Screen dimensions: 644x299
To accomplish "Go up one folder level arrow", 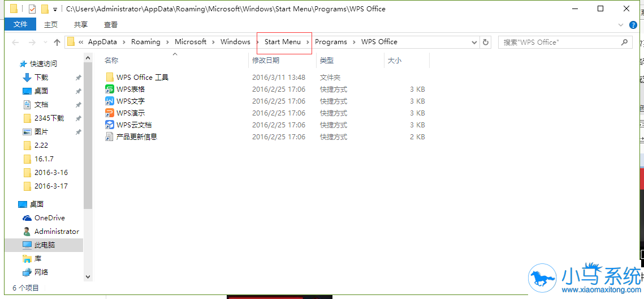I will pyautogui.click(x=57, y=42).
